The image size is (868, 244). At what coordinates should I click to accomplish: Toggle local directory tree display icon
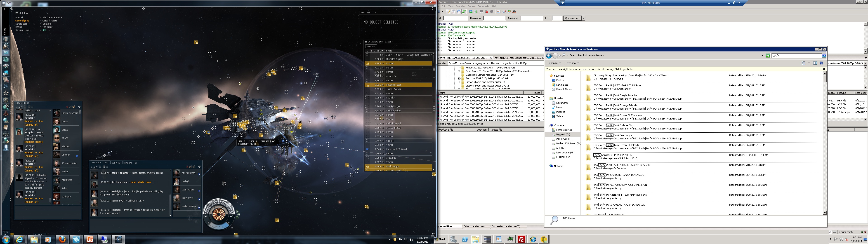[x=453, y=12]
